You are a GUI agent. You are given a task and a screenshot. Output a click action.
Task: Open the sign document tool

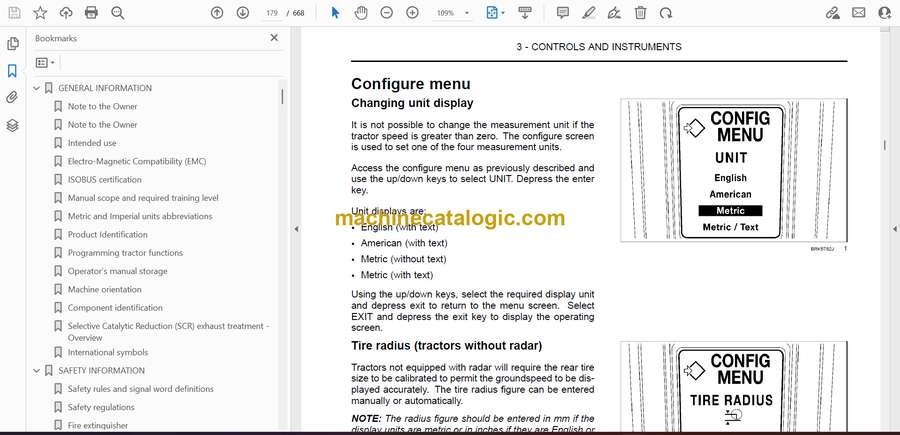click(615, 13)
